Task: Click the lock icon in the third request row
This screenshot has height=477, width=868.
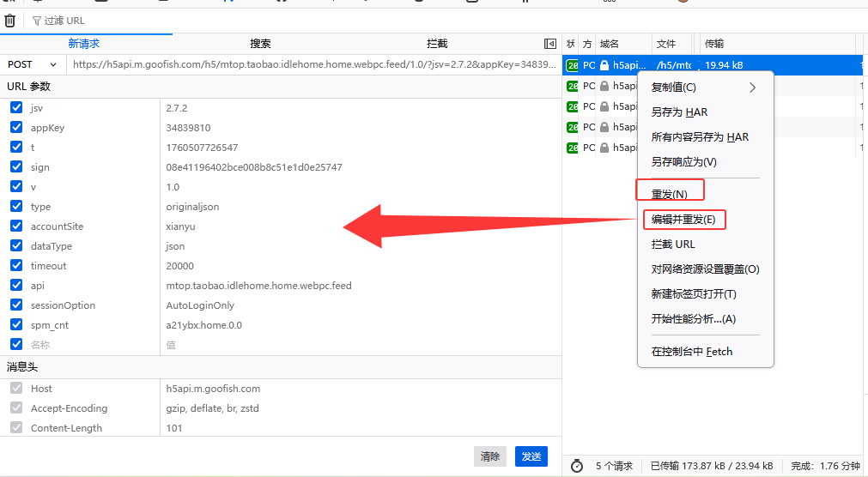Action: tap(604, 106)
